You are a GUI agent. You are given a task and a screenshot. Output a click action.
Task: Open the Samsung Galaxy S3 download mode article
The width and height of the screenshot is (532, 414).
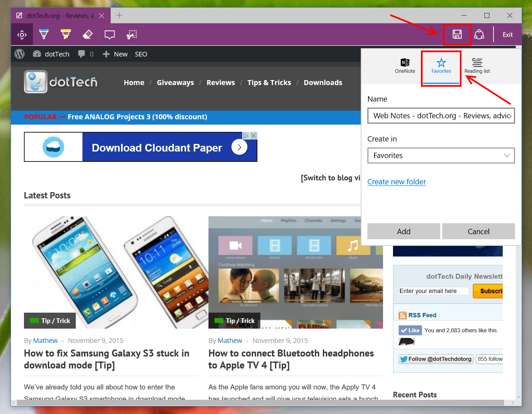coord(107,359)
